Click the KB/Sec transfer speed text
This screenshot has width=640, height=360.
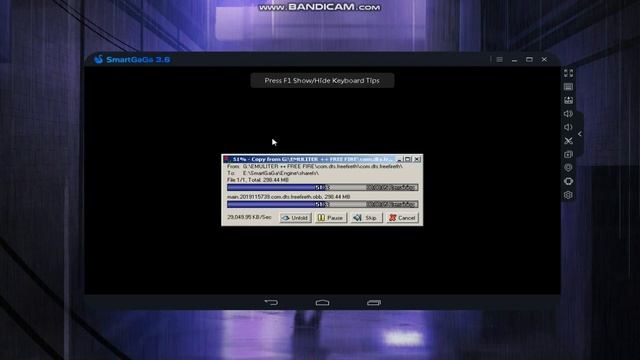click(x=249, y=217)
